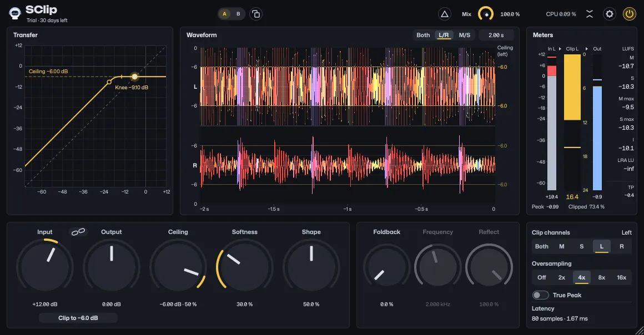644x335 pixels.
Task: Click the Ceiling knob
Action: tap(178, 267)
